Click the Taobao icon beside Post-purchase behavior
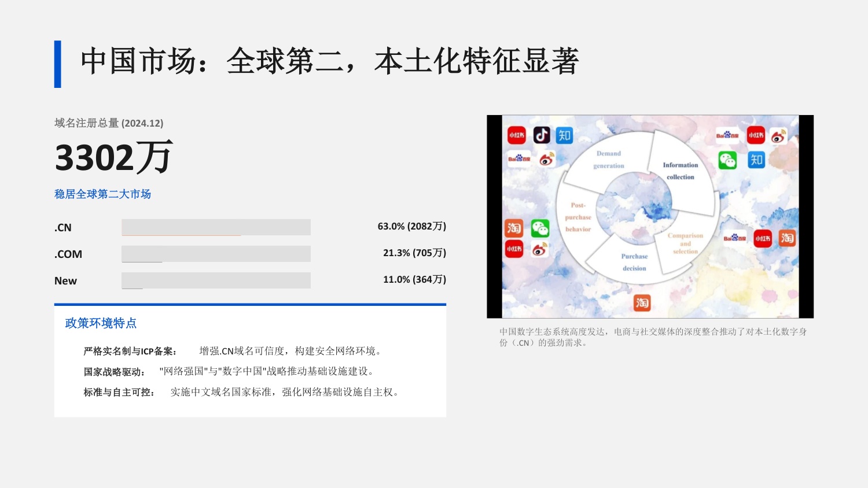 [514, 228]
